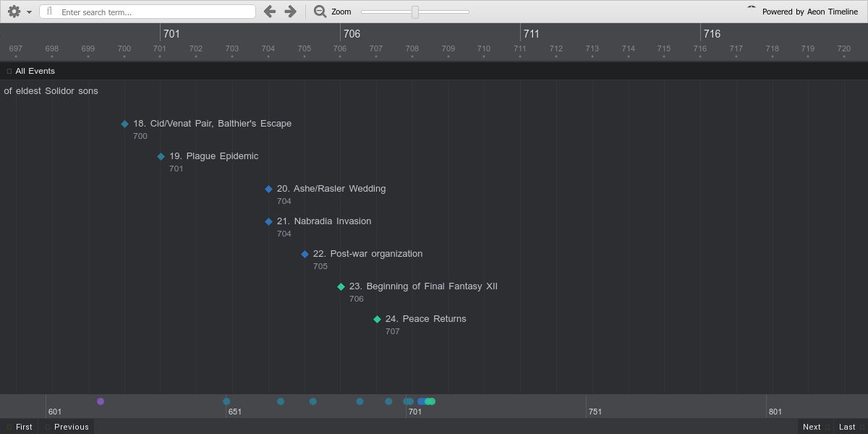Viewport: 868px width, 434px height.
Task: Expand the dropdown arrow beside the gear
Action: (29, 12)
